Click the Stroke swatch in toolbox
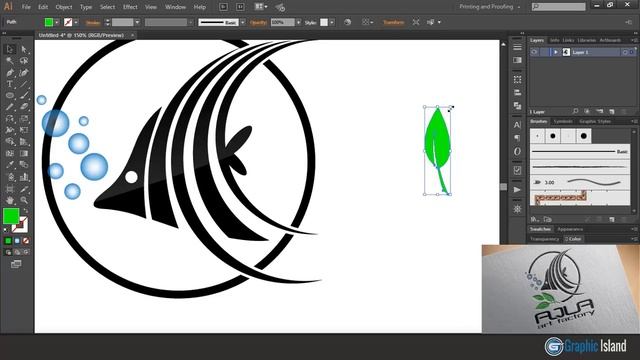 (x=20, y=225)
